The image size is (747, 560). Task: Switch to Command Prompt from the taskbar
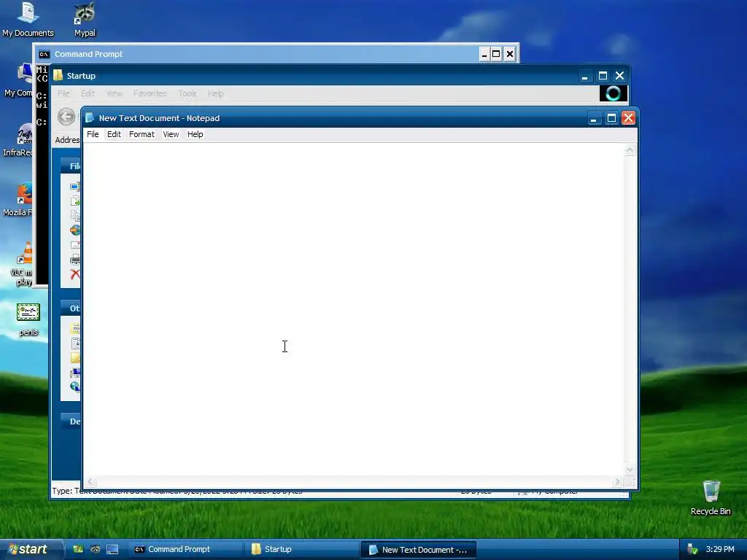click(x=185, y=550)
